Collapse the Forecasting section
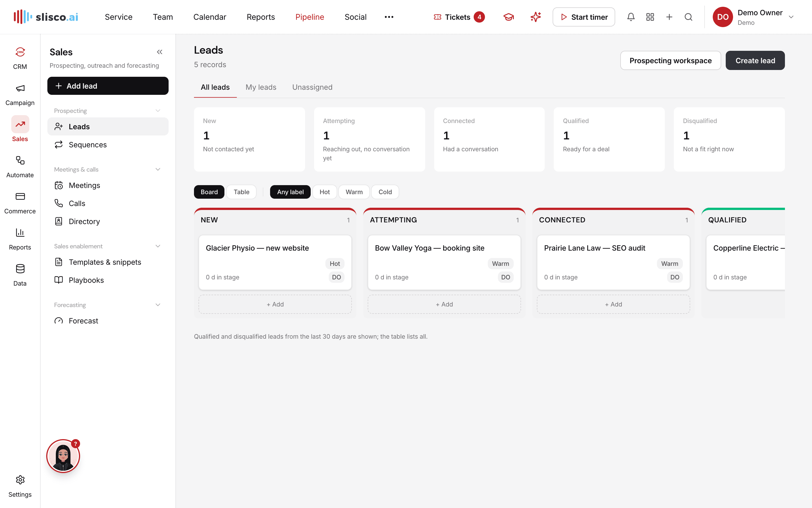This screenshot has width=812, height=508. tap(158, 305)
